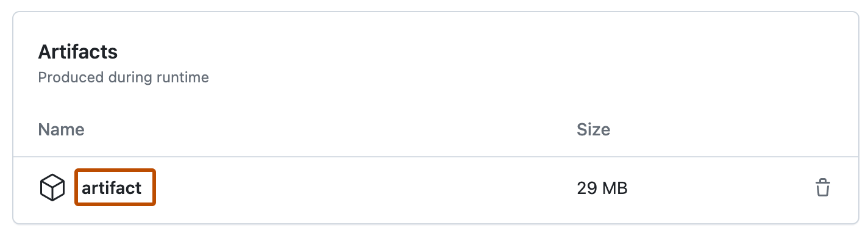Screen dimensions: 868x233
Task: Click the Size column header
Action: point(593,129)
